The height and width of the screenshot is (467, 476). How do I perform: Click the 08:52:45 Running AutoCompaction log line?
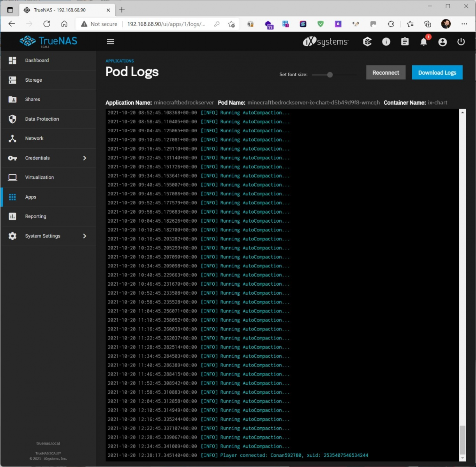(199, 113)
